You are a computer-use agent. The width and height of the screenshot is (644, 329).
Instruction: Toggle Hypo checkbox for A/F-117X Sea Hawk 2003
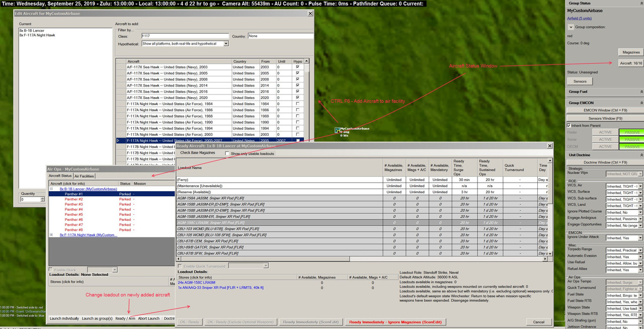click(x=298, y=67)
